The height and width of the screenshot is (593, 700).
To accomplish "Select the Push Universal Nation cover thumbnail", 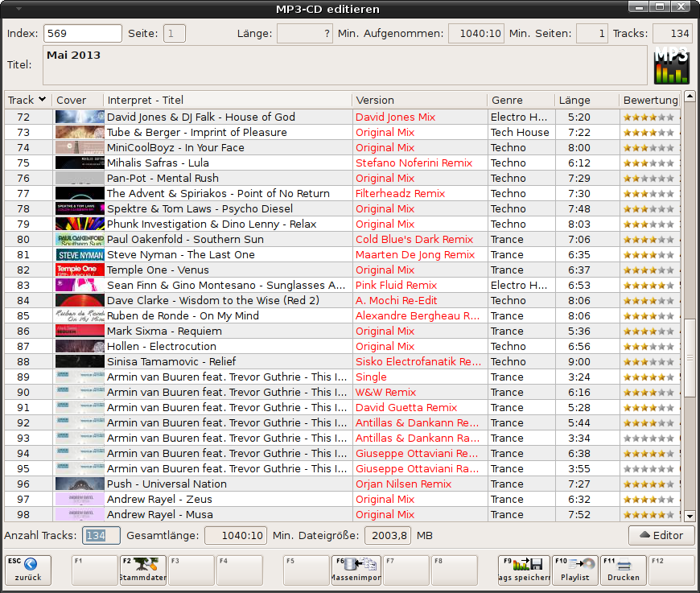I will point(80,484).
